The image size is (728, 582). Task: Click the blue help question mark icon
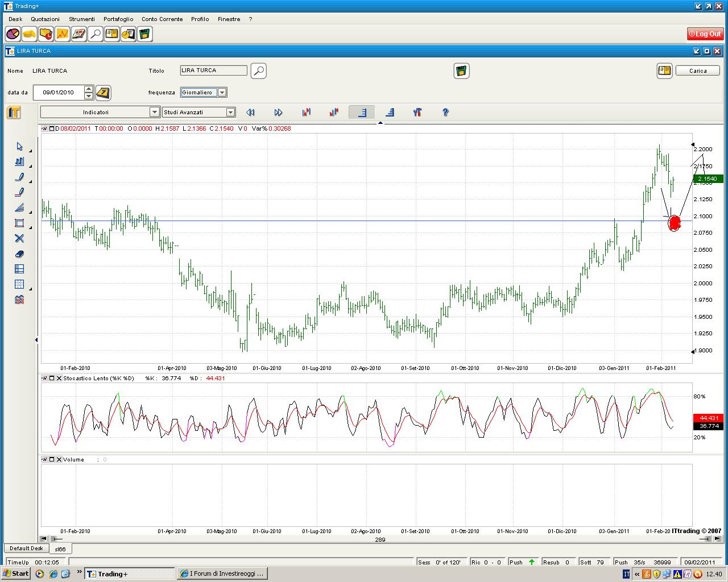click(445, 113)
